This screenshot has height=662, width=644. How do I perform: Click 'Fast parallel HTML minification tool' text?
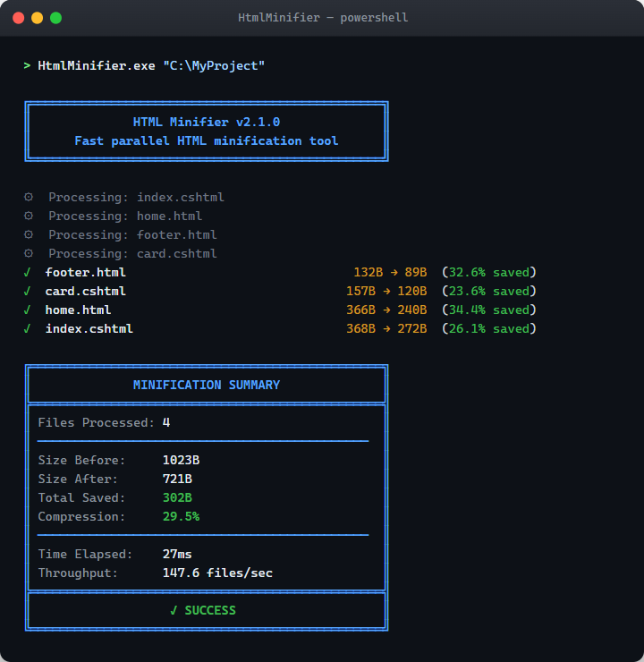pyautogui.click(x=207, y=140)
